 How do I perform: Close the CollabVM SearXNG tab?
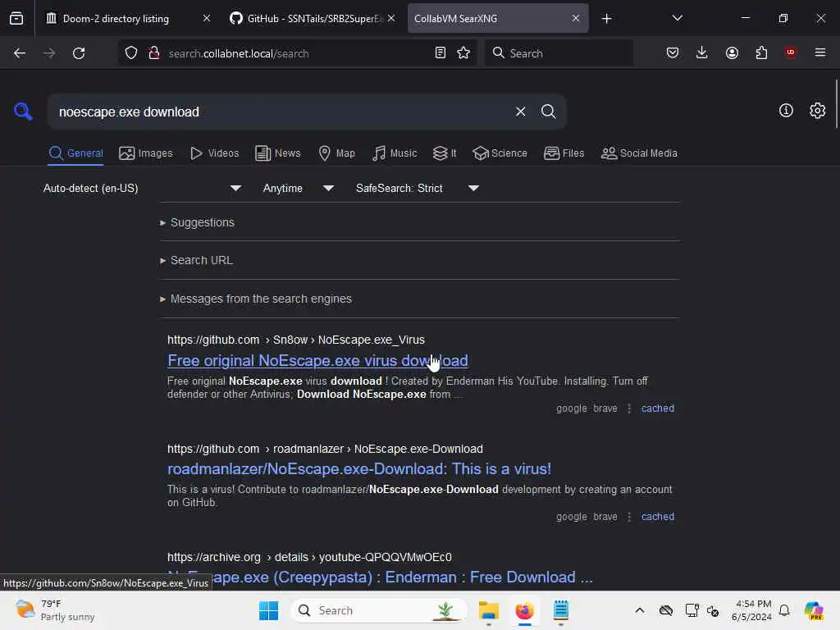coord(575,18)
